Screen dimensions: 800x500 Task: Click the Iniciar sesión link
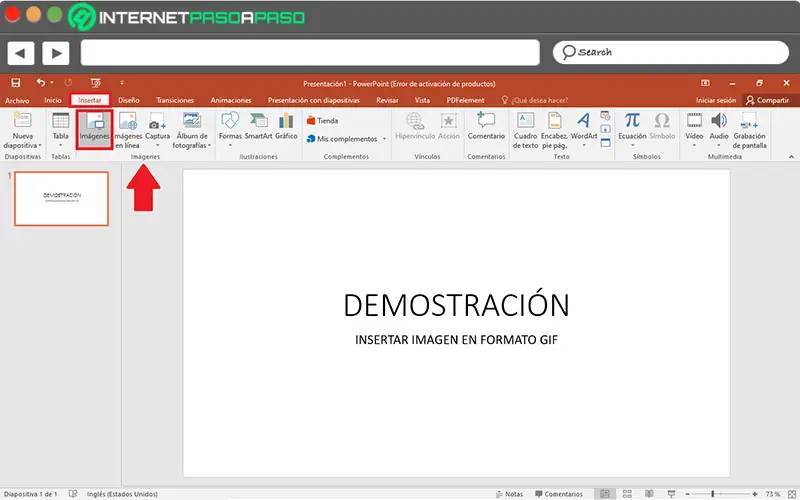tap(715, 100)
